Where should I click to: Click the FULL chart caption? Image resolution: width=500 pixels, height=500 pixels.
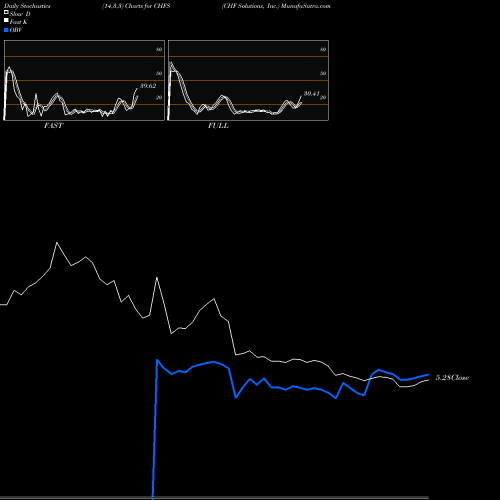218,126
